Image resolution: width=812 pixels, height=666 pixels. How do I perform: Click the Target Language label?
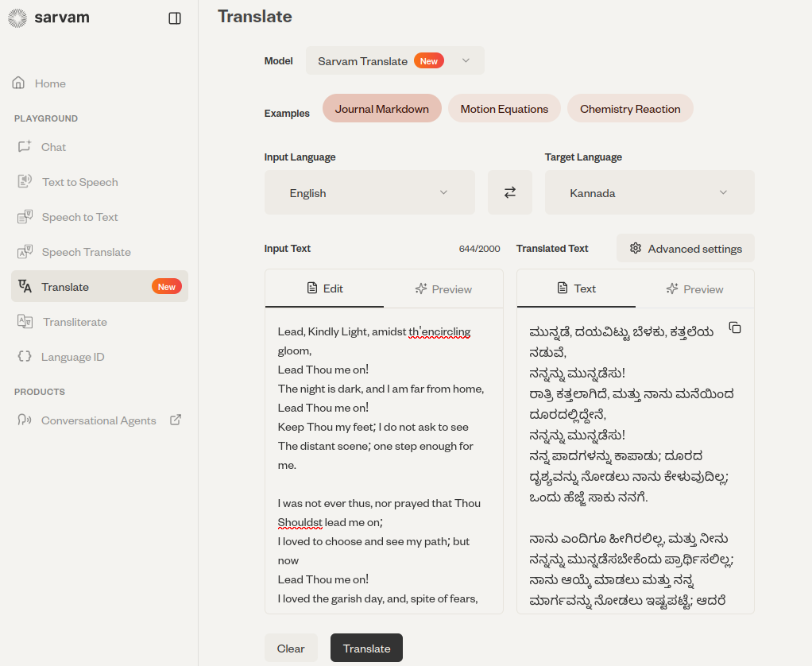(583, 157)
